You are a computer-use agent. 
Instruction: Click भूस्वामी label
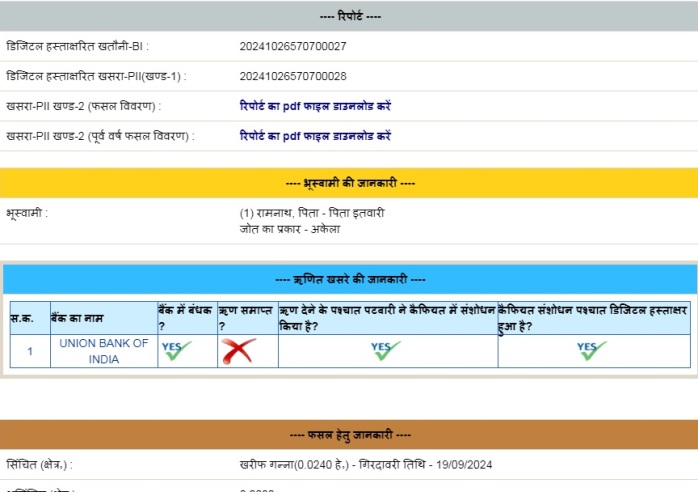pos(27,213)
